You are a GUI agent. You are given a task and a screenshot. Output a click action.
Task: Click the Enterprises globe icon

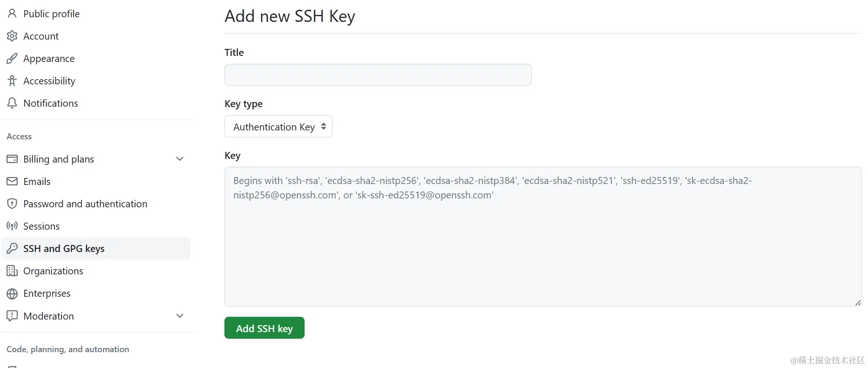point(12,293)
